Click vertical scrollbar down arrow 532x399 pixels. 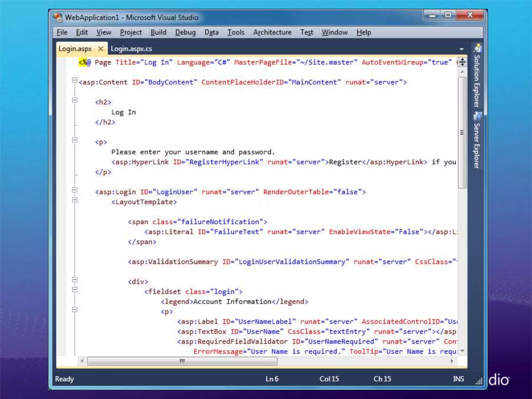click(462, 351)
